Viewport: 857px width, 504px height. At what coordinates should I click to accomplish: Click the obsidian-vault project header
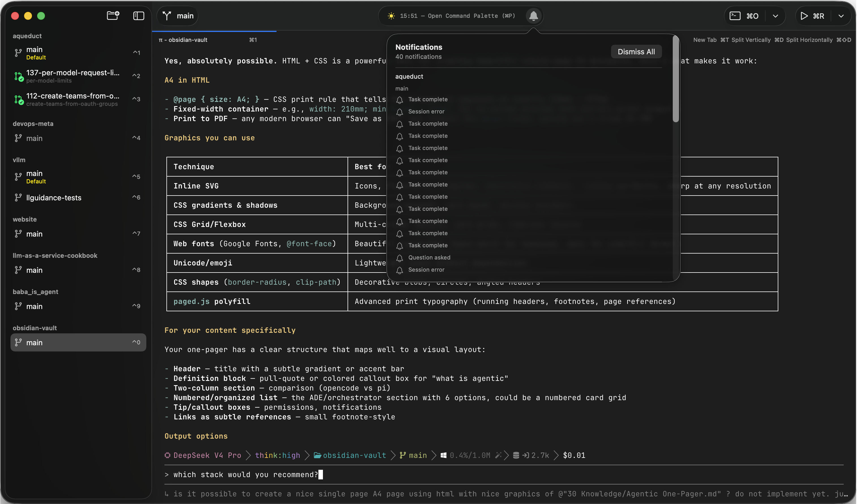[x=35, y=328]
